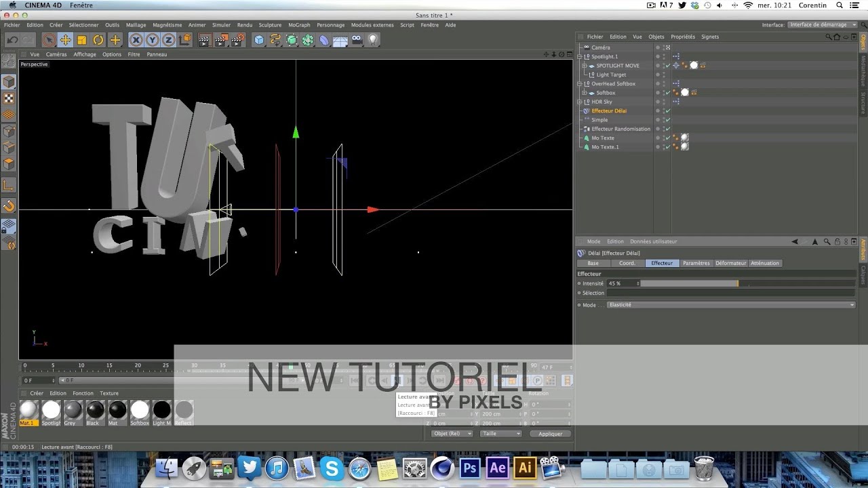Open the Mode Elasticité dropdown
This screenshot has width=868, height=488.
pos(731,305)
